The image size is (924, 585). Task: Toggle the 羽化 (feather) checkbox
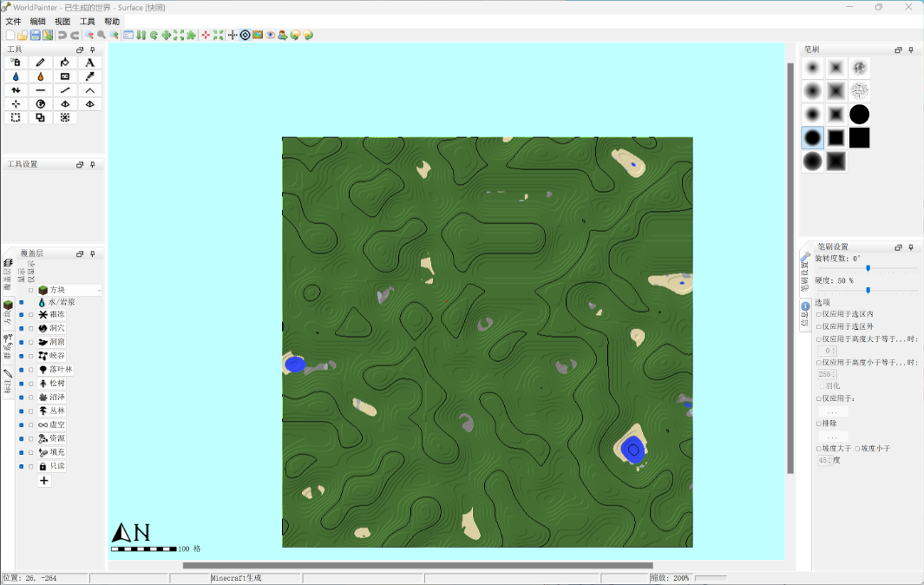point(822,386)
